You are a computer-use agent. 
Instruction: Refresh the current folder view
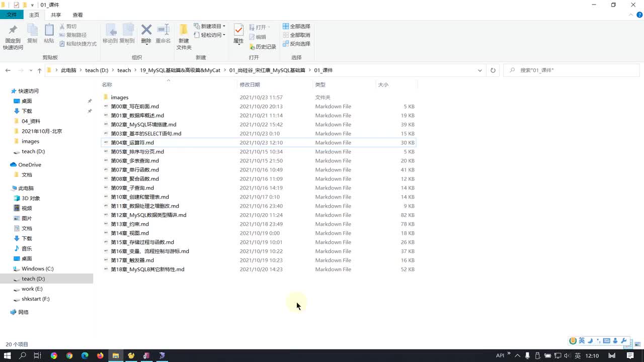493,70
